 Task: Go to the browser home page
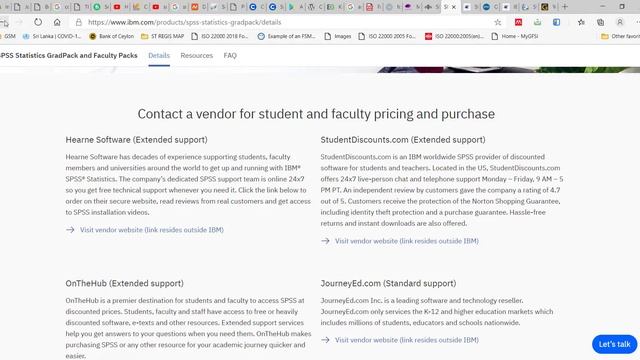pos(57,22)
